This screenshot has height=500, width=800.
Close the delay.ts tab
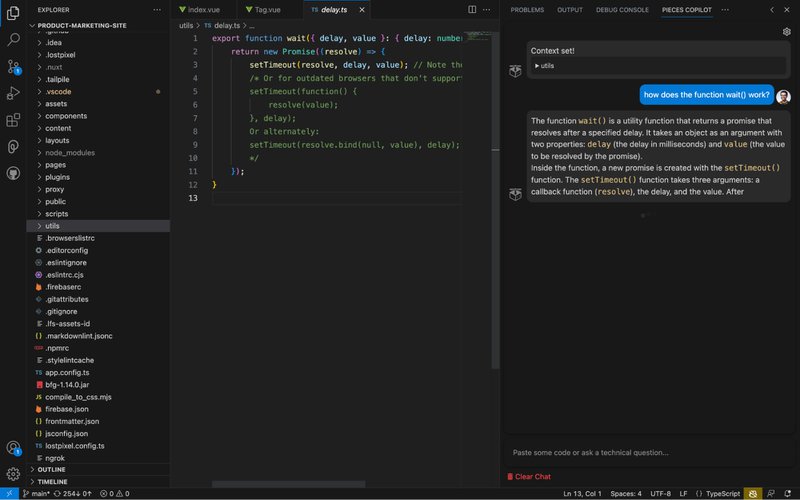coord(362,10)
